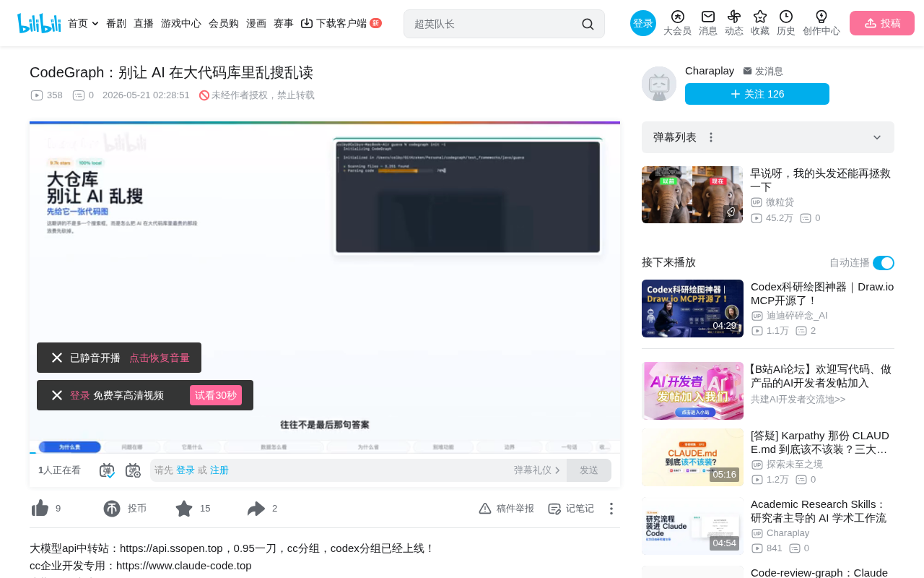Viewport: 924px width, 578px height.
Task: Close the 已静音开播 notice
Action: pyautogui.click(x=57, y=358)
